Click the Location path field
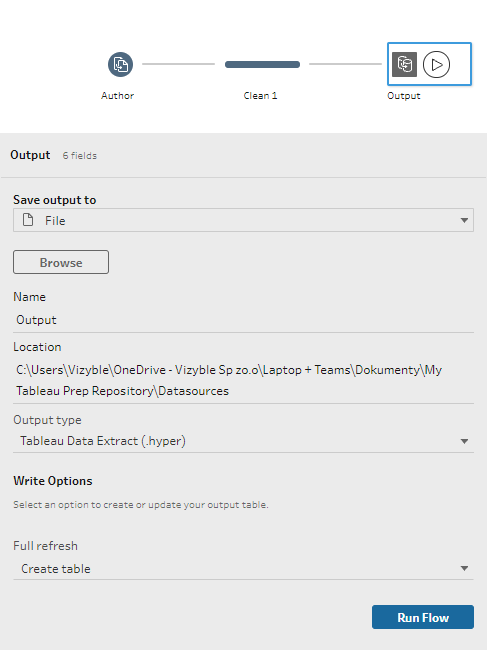The image size is (487, 650). pyautogui.click(x=243, y=380)
